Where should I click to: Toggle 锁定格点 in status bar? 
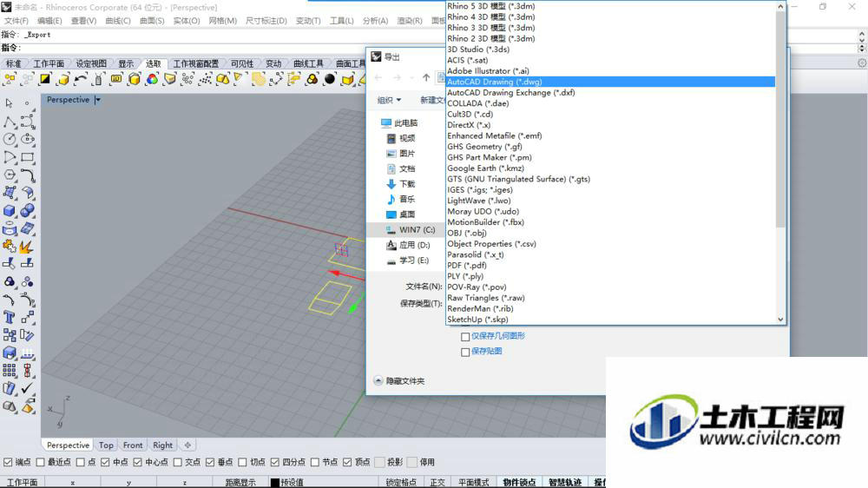pyautogui.click(x=401, y=483)
